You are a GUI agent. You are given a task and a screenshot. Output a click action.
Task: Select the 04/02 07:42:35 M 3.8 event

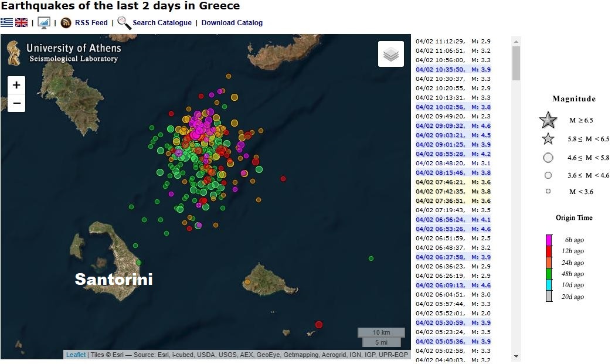coord(453,192)
